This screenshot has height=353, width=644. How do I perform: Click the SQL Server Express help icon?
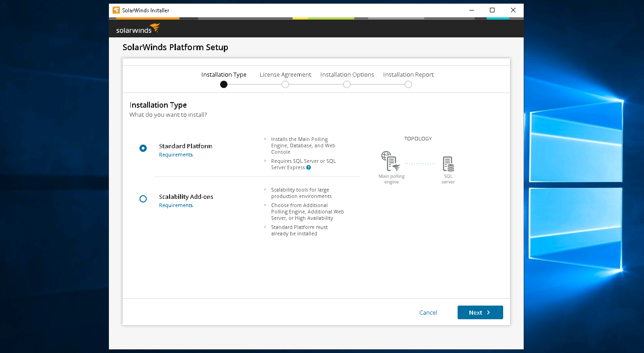coord(309,167)
